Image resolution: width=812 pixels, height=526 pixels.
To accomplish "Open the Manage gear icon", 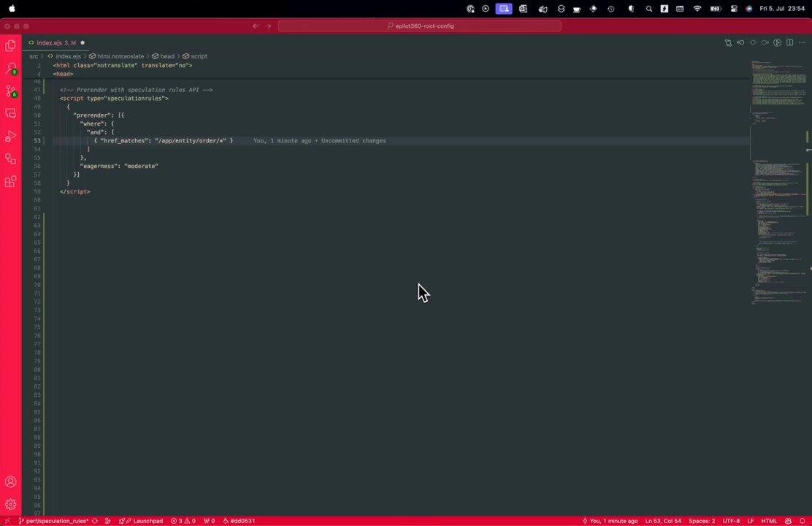I will click(x=10, y=504).
